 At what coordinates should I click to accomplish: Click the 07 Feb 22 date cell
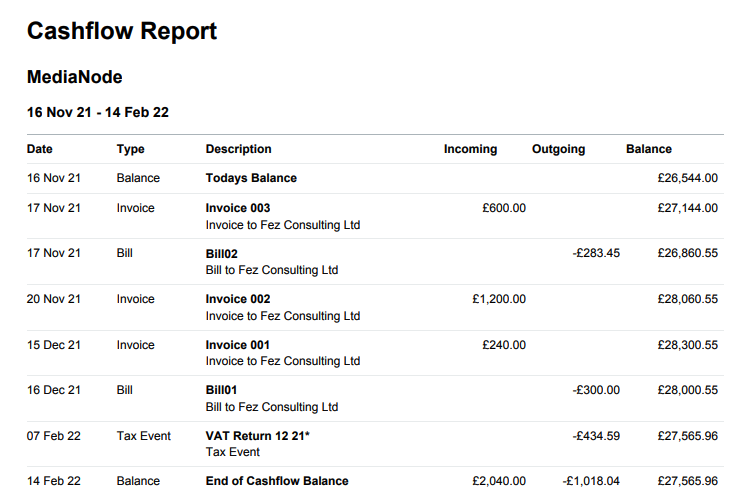click(54, 436)
